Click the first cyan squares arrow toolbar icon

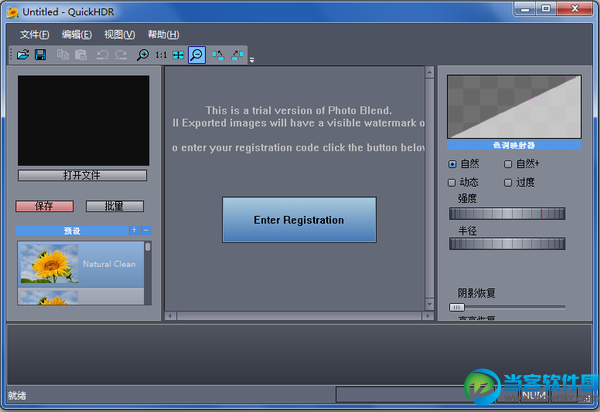(218, 55)
